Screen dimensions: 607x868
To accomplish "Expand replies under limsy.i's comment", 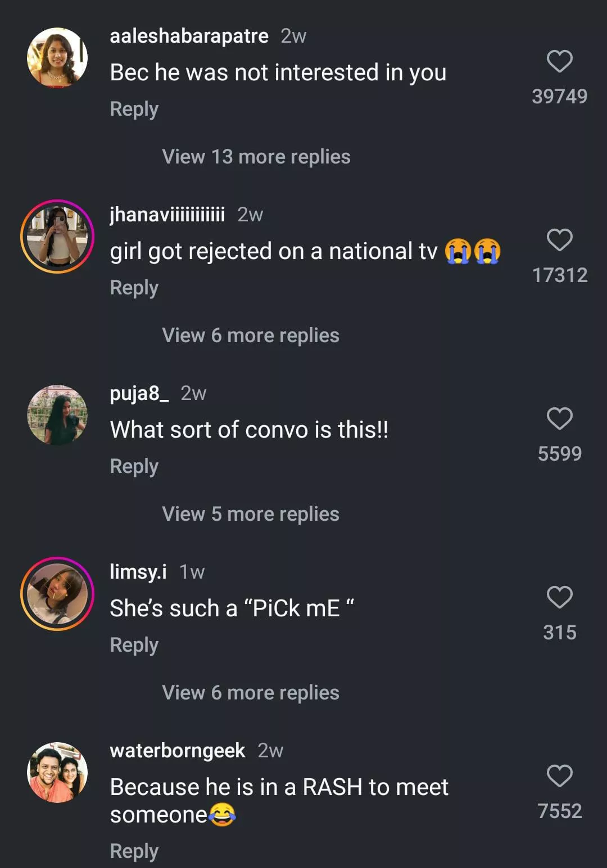I will tap(250, 693).
